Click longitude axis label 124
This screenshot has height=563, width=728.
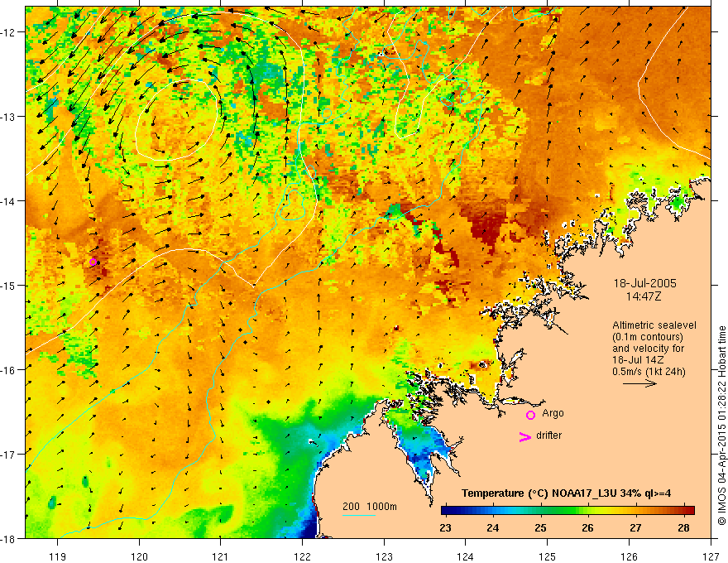(x=466, y=556)
